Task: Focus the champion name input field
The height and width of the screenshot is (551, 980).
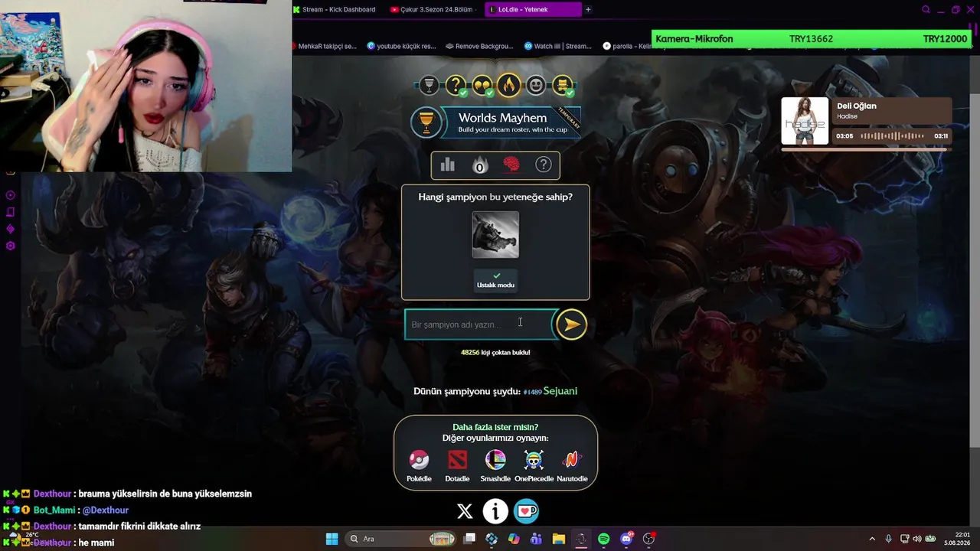Action: pos(480,324)
